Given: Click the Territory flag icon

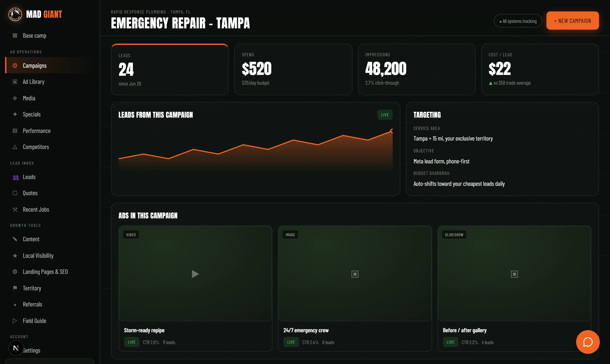Looking at the screenshot, I should (15, 288).
